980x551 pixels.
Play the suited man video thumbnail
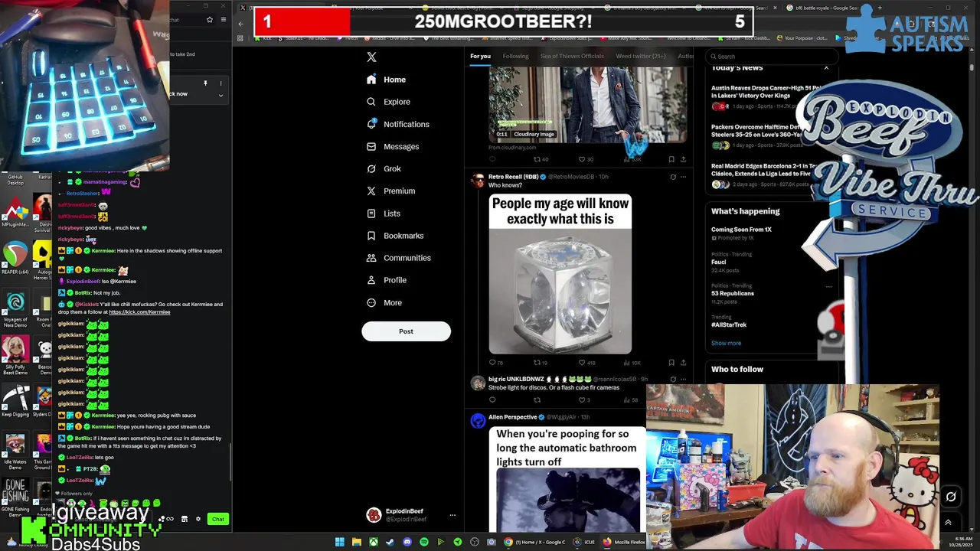(588, 104)
